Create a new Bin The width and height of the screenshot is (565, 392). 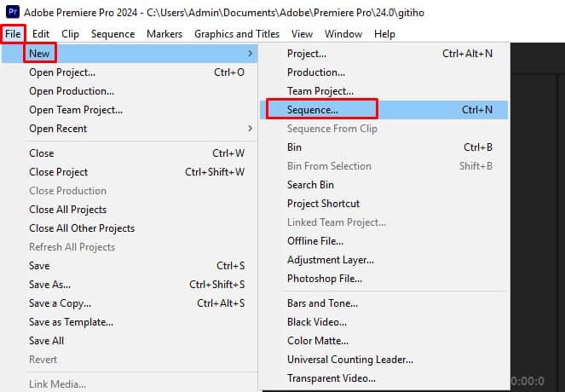pos(295,147)
